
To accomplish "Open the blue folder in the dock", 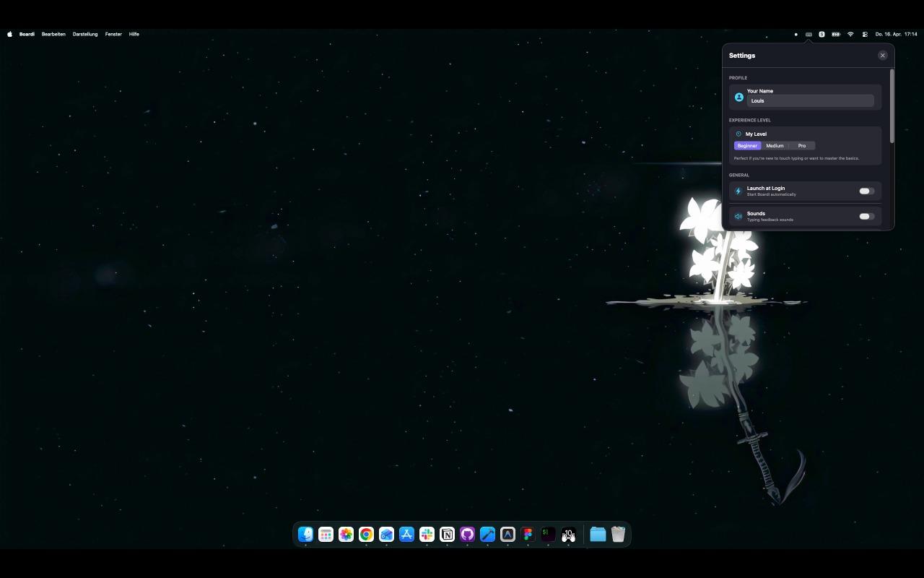I will click(x=598, y=534).
